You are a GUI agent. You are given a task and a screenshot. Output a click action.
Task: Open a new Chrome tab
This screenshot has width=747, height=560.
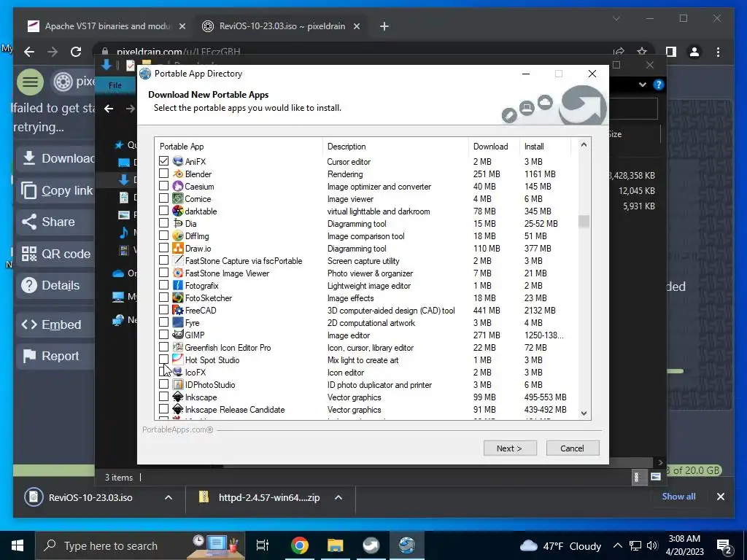pos(384,27)
